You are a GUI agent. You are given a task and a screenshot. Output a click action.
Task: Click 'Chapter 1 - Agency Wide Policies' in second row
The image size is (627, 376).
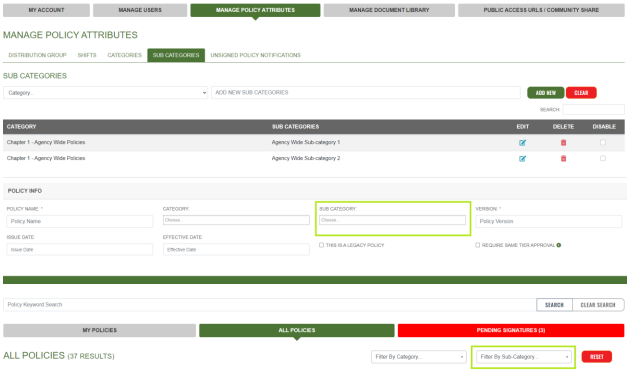(x=46, y=158)
